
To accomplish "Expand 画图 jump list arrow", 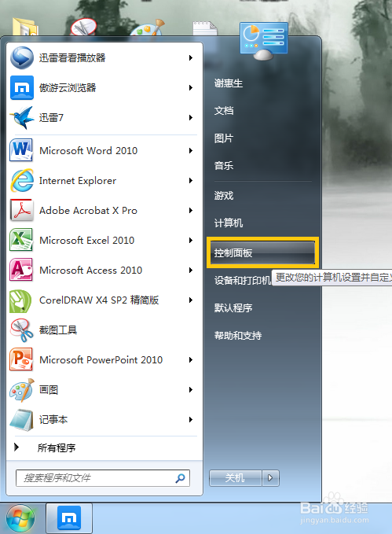I will 191,389.
